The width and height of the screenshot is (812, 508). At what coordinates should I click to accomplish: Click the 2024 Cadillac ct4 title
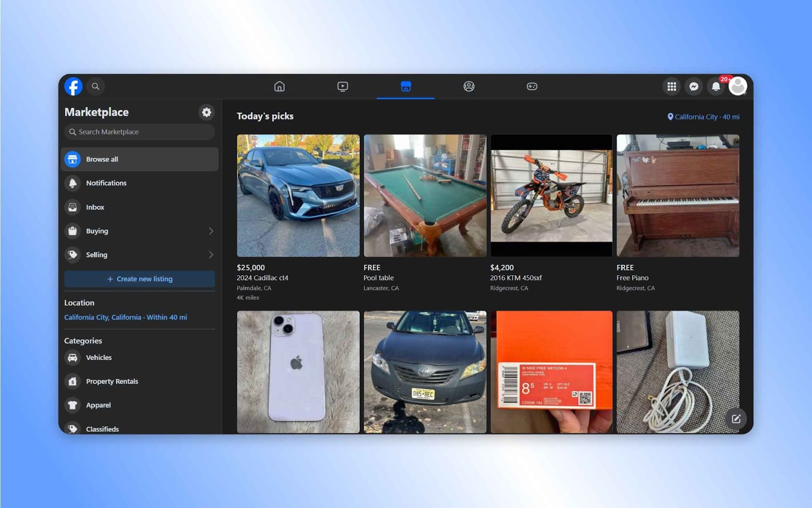coord(262,278)
